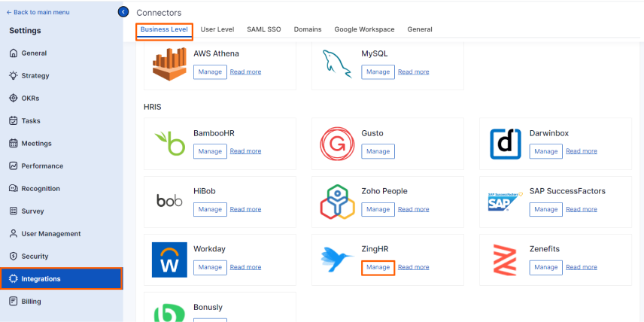Click the HiBob 'bob' logo
Screen dimensions: 644x322
point(169,201)
